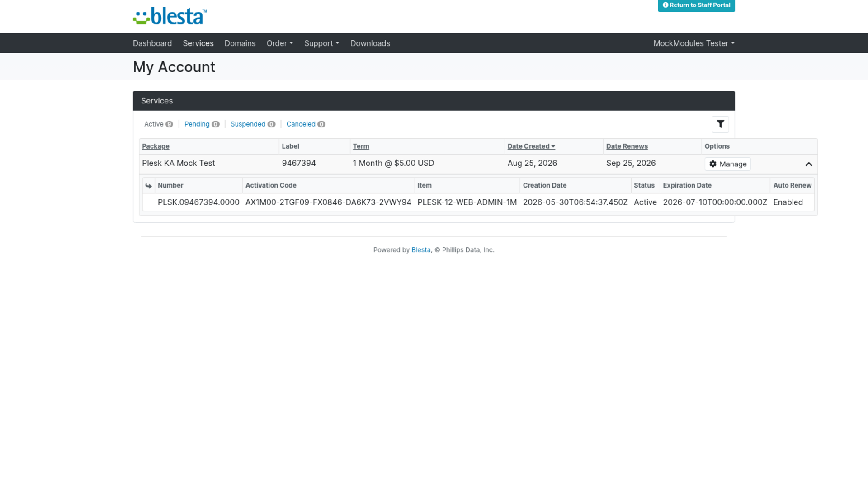Viewport: 868px width, 488px height.
Task: Click the Services panel header
Action: [434, 101]
